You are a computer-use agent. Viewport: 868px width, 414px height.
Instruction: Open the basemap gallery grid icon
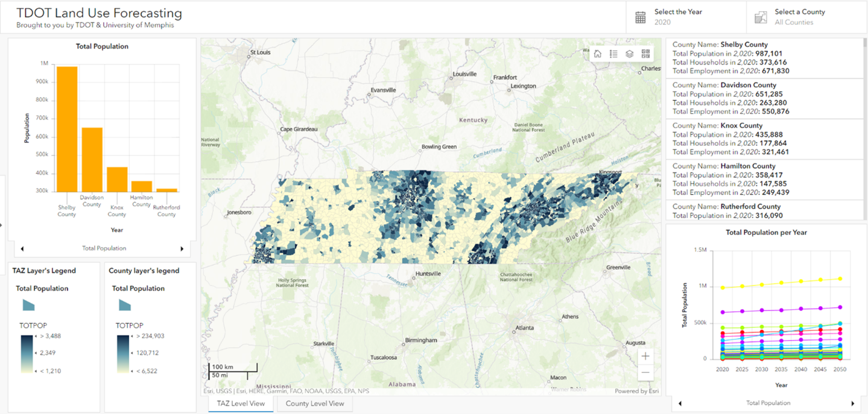[x=645, y=54]
